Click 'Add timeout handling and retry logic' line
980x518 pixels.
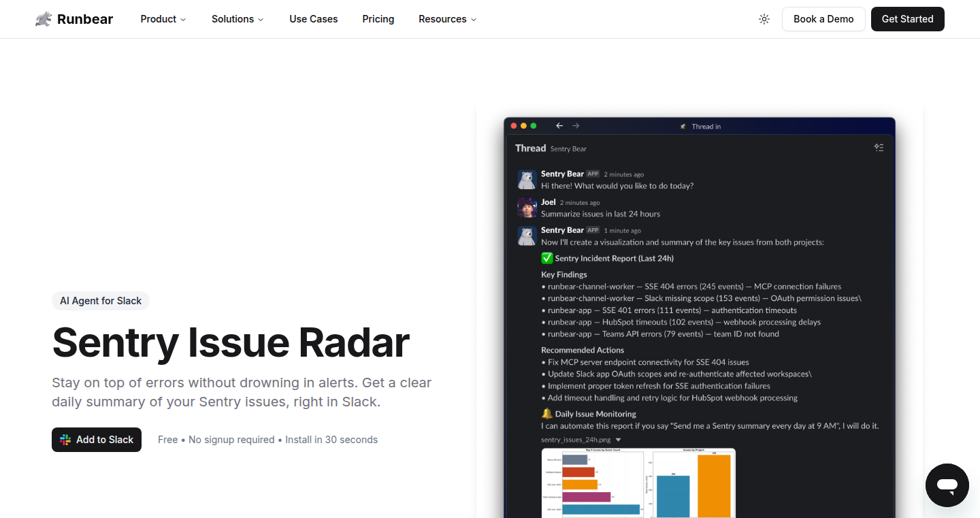click(x=670, y=398)
